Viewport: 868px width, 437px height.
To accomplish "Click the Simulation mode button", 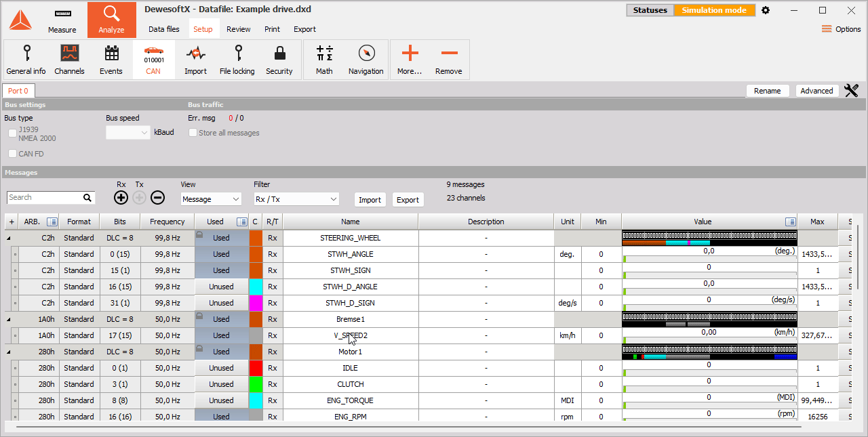I will tap(714, 10).
